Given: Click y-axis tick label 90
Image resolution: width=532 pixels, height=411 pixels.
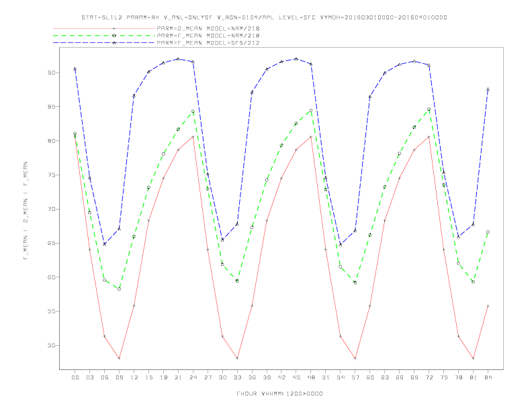Looking at the screenshot, I should [x=51, y=73].
